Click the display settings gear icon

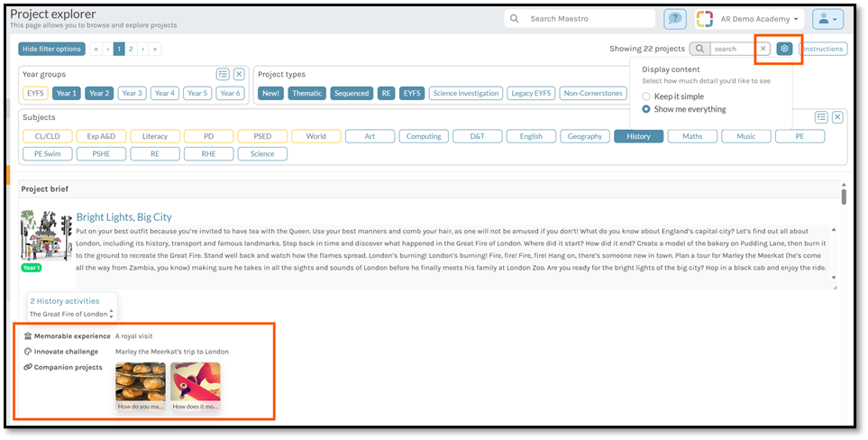pos(784,49)
